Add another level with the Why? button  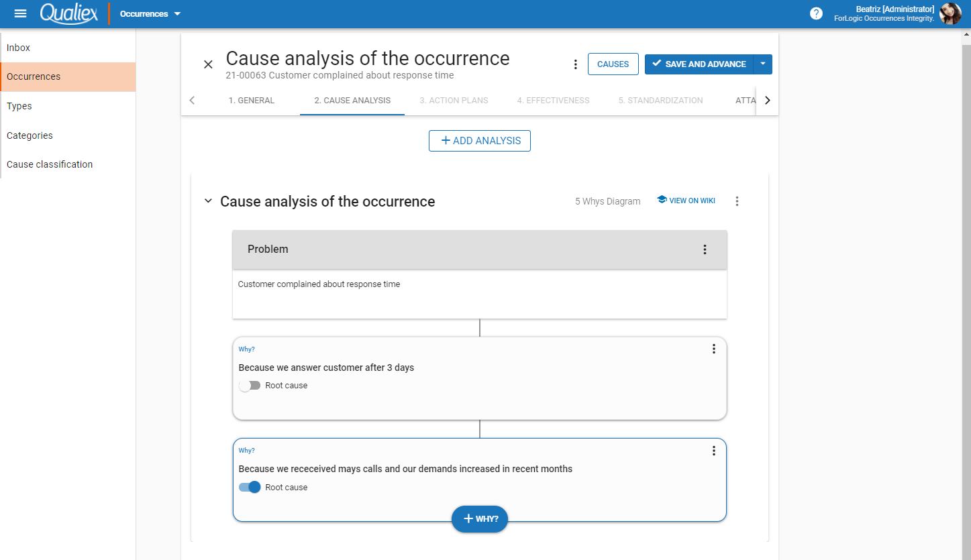point(480,519)
